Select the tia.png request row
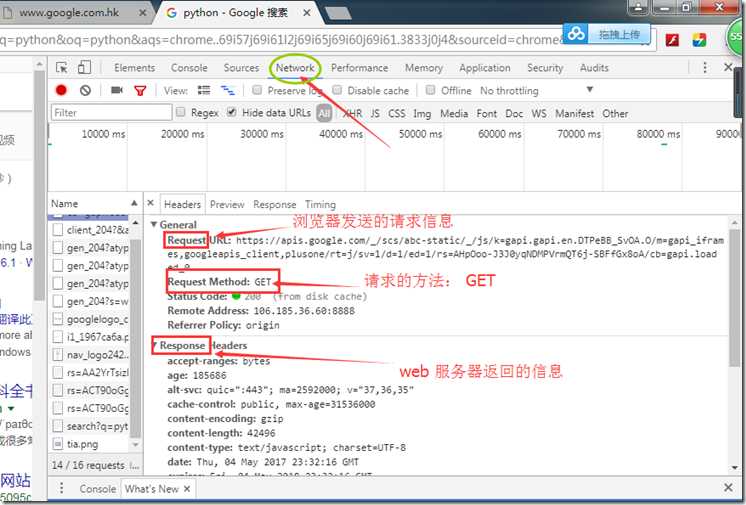The height and width of the screenshot is (505, 746). 89,444
